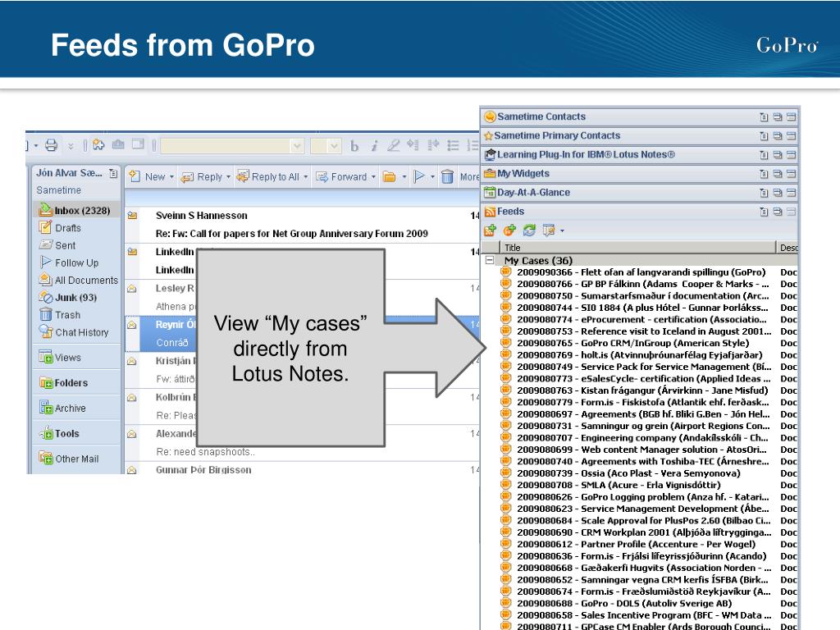The image size is (840, 630).
Task: Click the Print icon in the top toolbar
Action: [x=51, y=144]
